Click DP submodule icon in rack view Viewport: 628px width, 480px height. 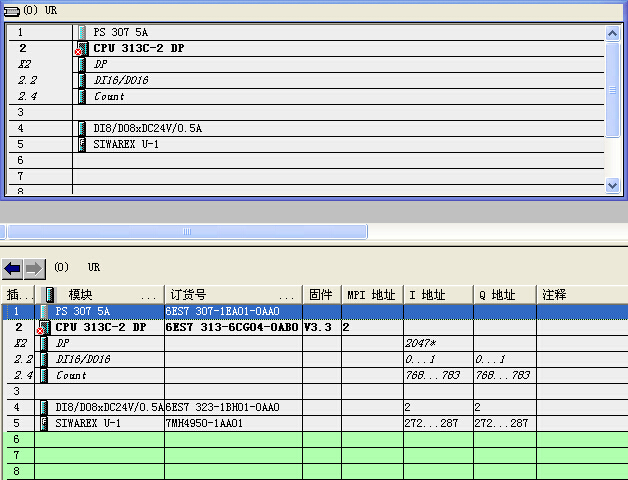82,64
